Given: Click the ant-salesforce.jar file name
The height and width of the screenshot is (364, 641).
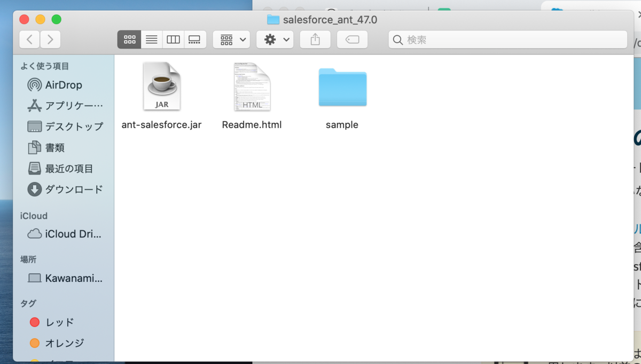Looking at the screenshot, I should point(161,125).
